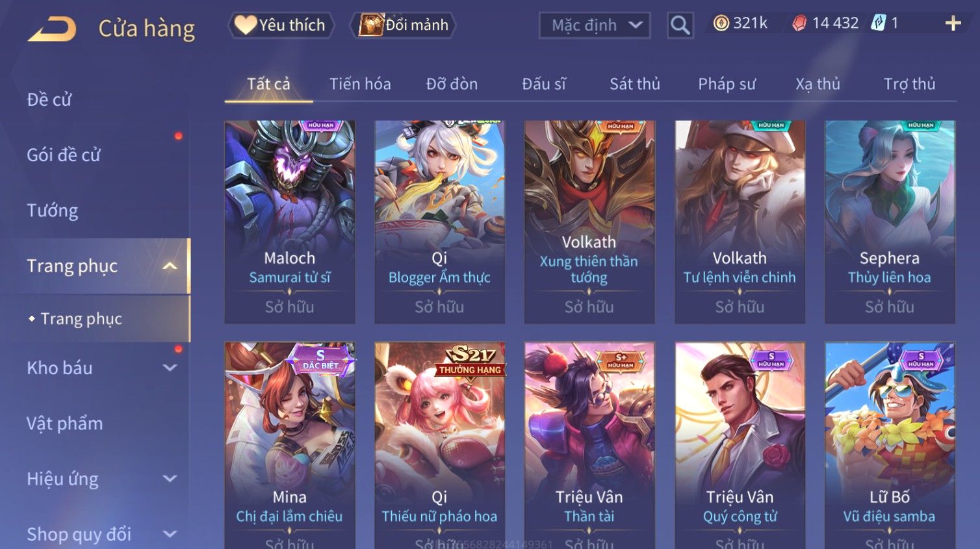The image size is (980, 549).
Task: Open the search magnifier icon
Action: pyautogui.click(x=680, y=25)
